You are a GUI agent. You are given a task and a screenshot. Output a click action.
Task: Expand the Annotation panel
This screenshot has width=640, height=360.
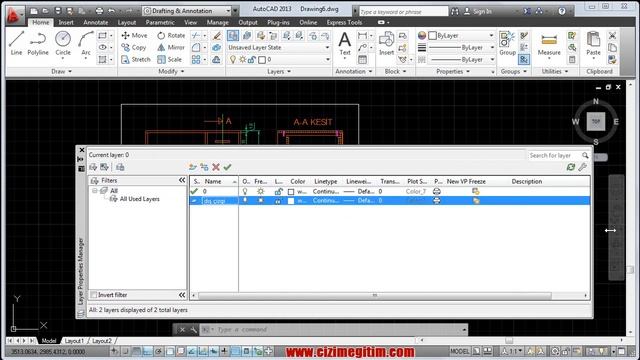click(354, 71)
